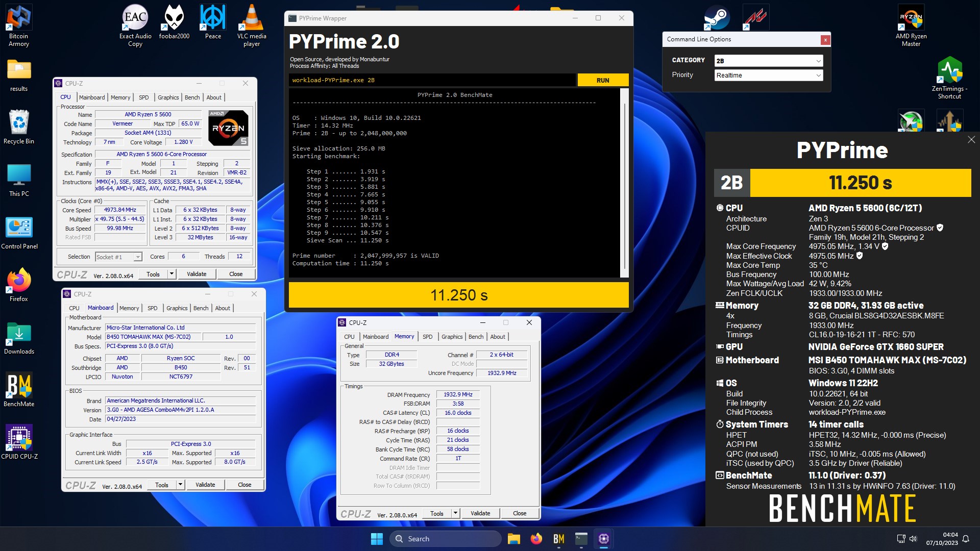Switch to CPU tab in Memory CPU-Z window
The image size is (980, 551).
[x=349, y=337]
